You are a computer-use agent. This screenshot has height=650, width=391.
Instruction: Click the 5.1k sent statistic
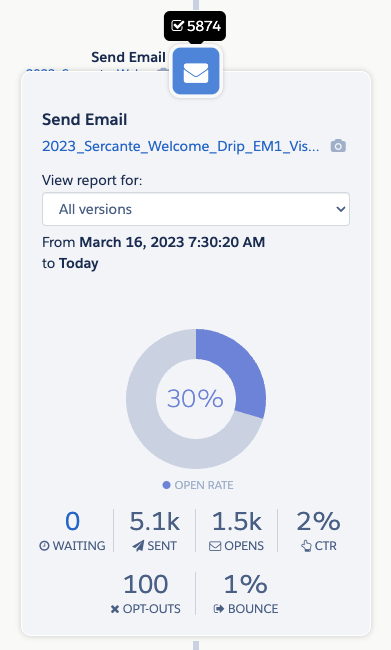click(154, 521)
